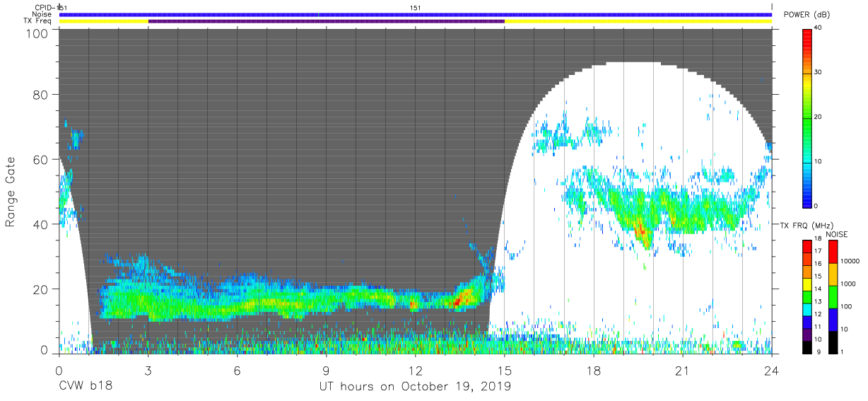
Task: Click the 100 label on the NOISE scale
Action: [845, 306]
